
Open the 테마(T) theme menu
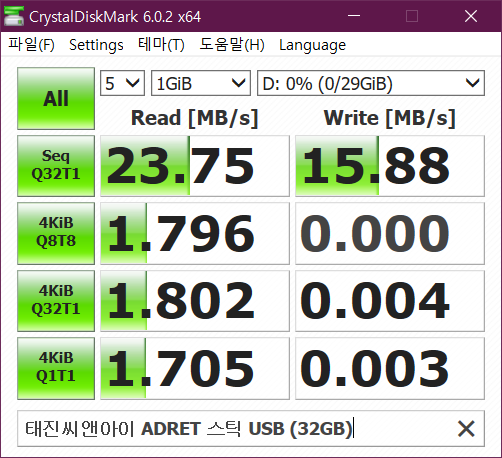(161, 45)
